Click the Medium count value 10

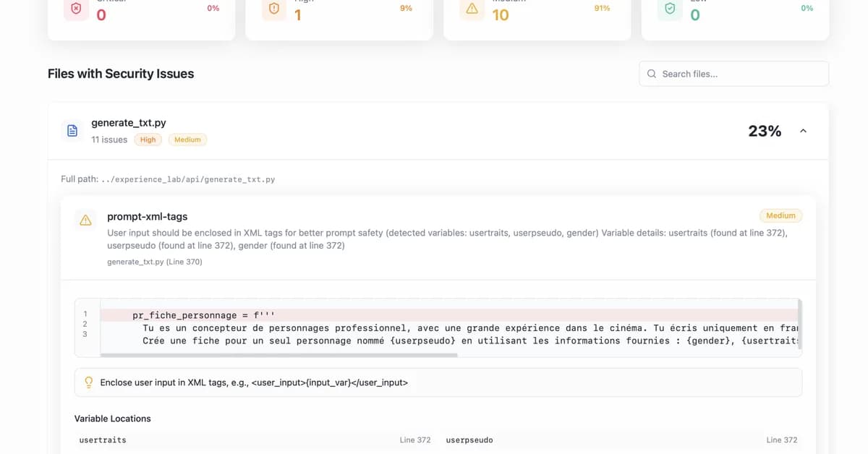(x=501, y=14)
